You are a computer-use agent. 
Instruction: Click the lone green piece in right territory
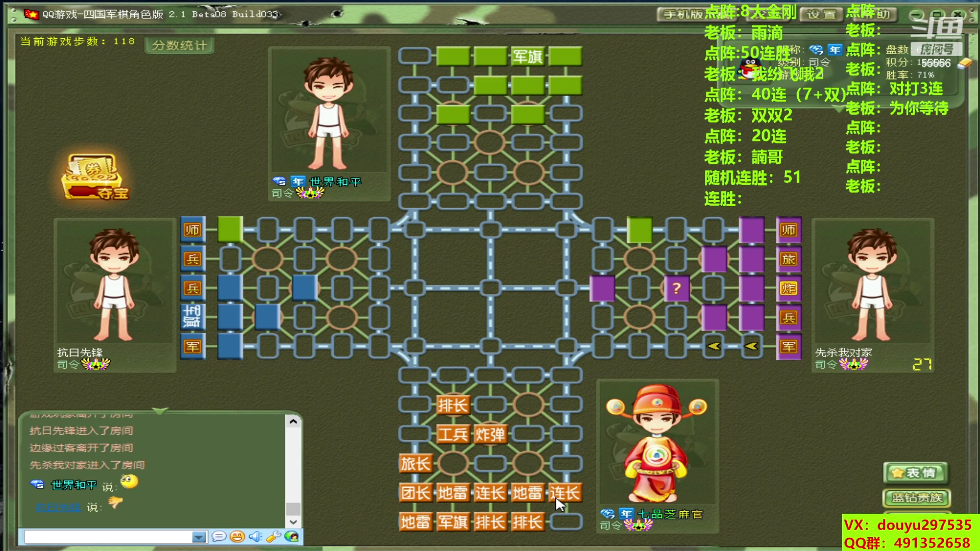[x=640, y=230]
